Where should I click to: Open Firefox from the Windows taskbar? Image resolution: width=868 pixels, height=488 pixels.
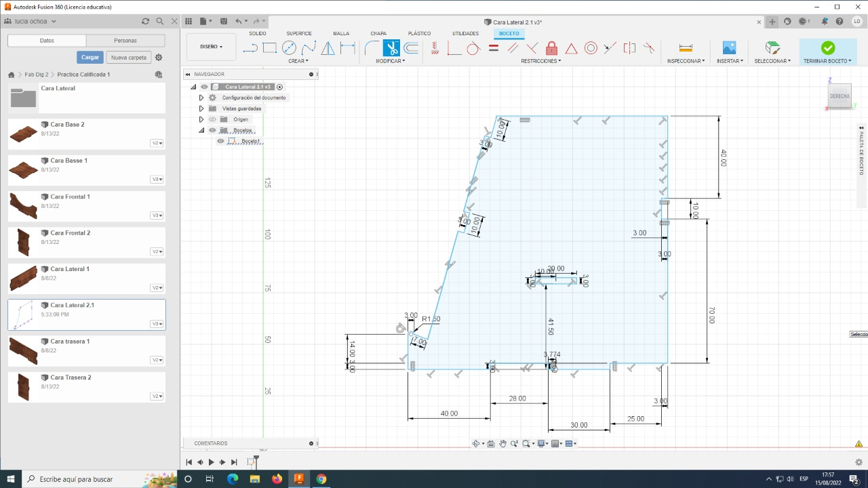[277, 479]
